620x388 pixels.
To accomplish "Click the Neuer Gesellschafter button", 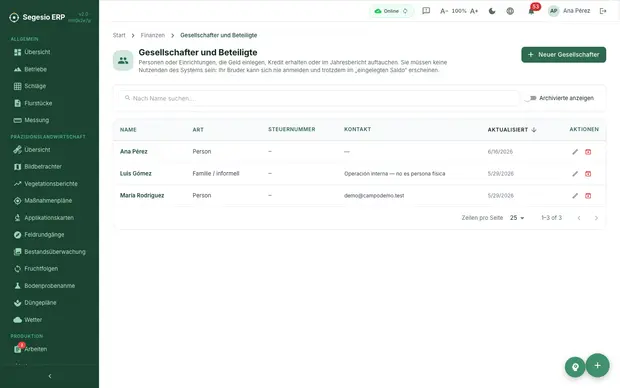I will [x=563, y=55].
